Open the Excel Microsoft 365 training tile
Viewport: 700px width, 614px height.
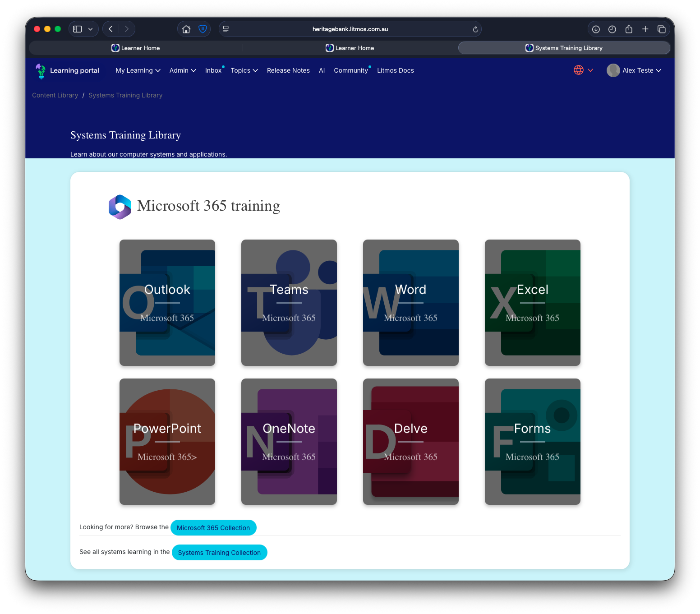pyautogui.click(x=533, y=303)
